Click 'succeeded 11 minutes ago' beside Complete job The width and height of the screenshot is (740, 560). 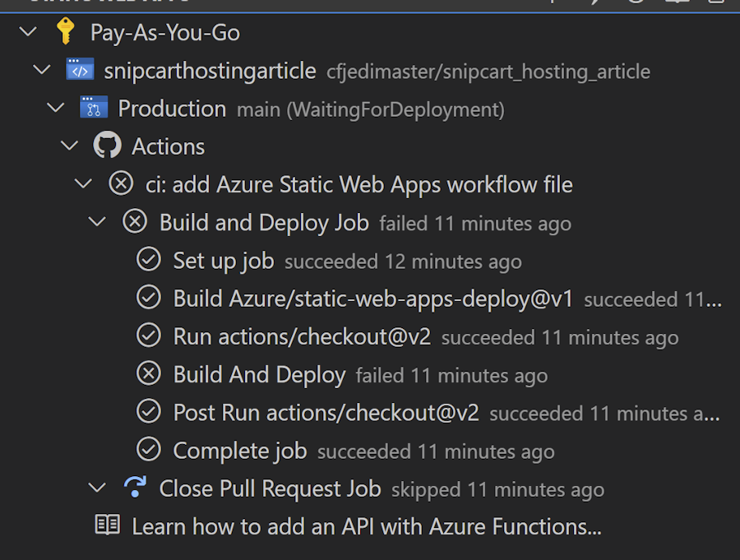click(x=436, y=452)
